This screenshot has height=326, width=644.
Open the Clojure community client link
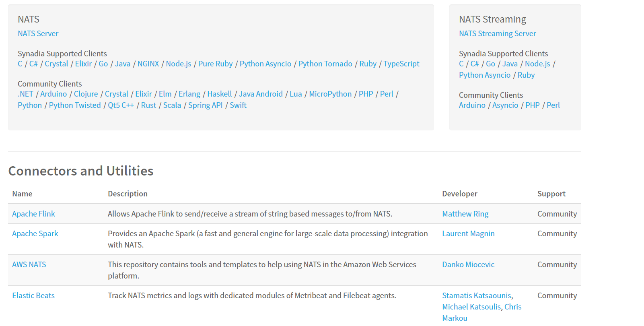click(x=86, y=94)
